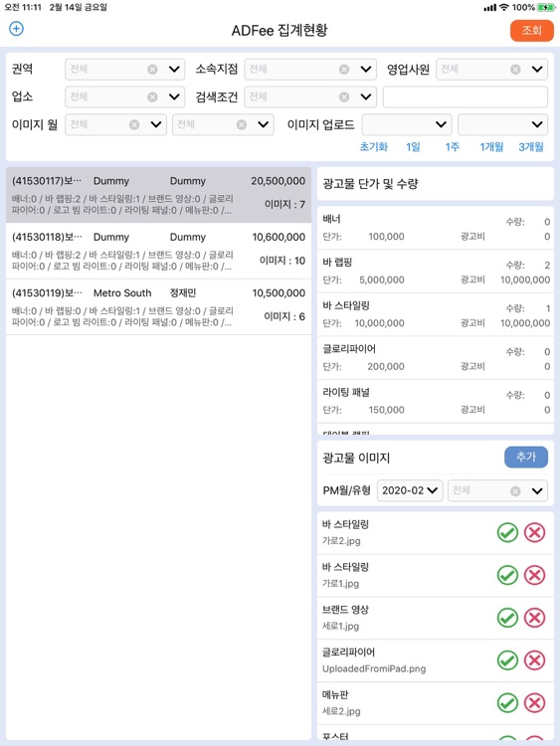
Task: Select the 3개월 date range link
Action: click(x=531, y=147)
